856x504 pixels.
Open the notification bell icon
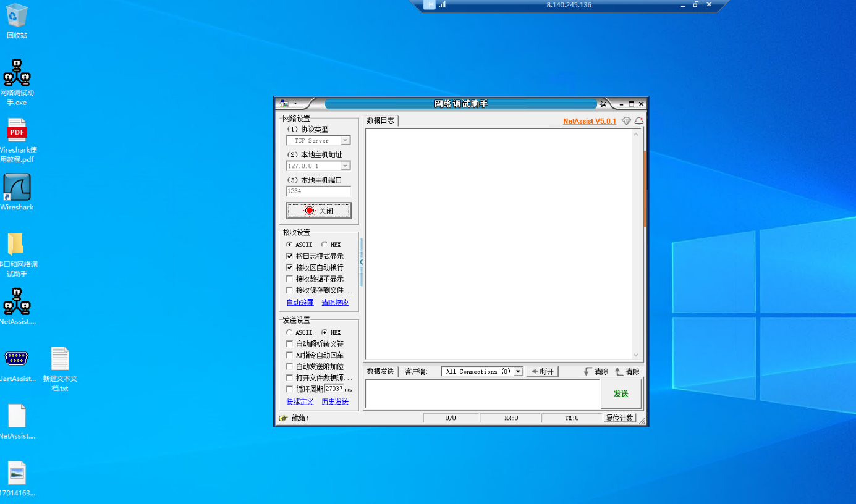[x=639, y=121]
